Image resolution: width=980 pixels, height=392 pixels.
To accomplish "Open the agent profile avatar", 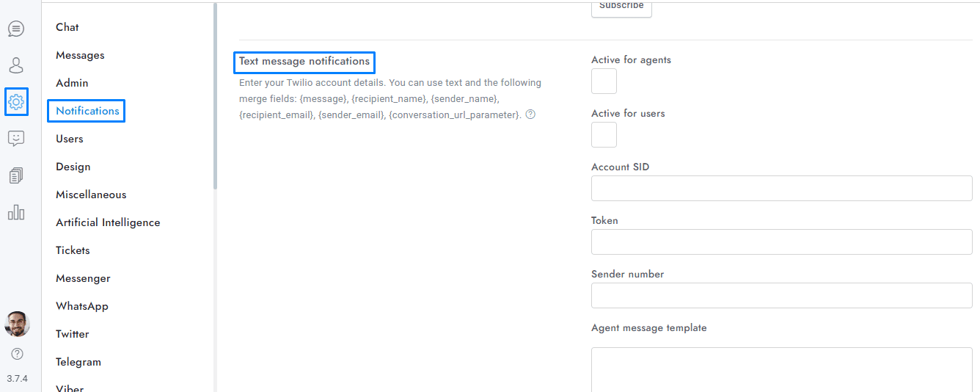I will [x=17, y=324].
